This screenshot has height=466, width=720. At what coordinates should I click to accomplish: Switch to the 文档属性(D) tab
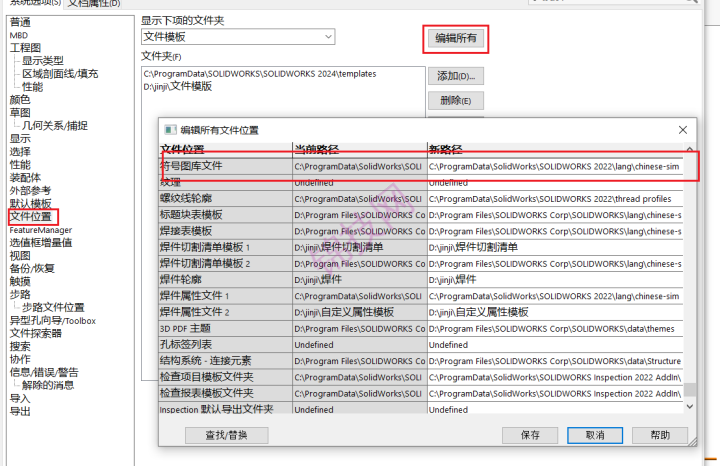pos(94,3)
